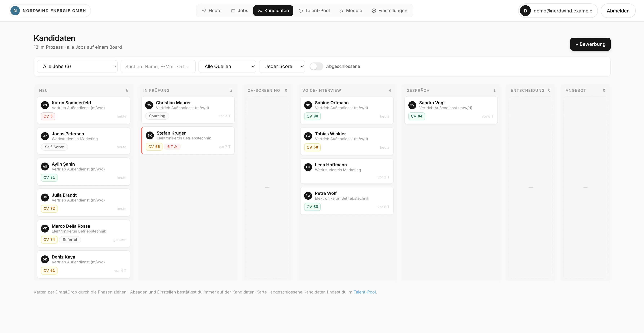Toggle the Abgeschlossene switch
This screenshot has width=644, height=333.
pos(316,66)
